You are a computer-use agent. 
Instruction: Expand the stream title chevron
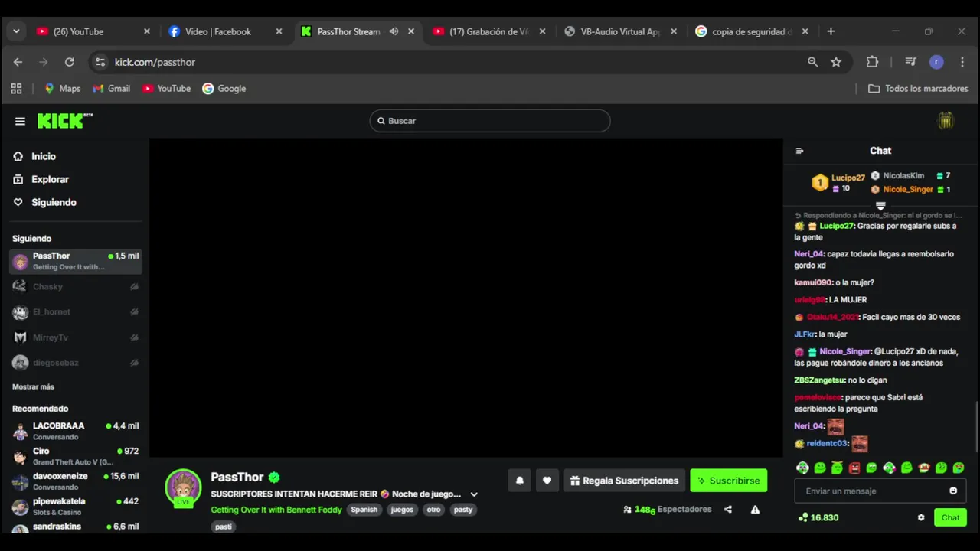pos(474,494)
